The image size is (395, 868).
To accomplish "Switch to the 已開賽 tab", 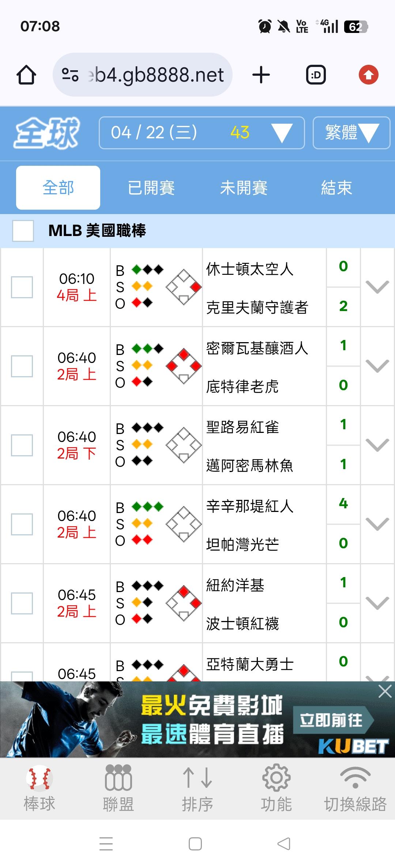I will [x=151, y=188].
